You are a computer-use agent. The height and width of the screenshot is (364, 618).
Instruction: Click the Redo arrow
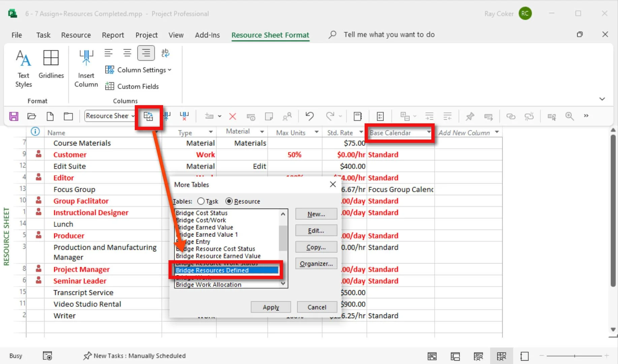click(x=330, y=116)
